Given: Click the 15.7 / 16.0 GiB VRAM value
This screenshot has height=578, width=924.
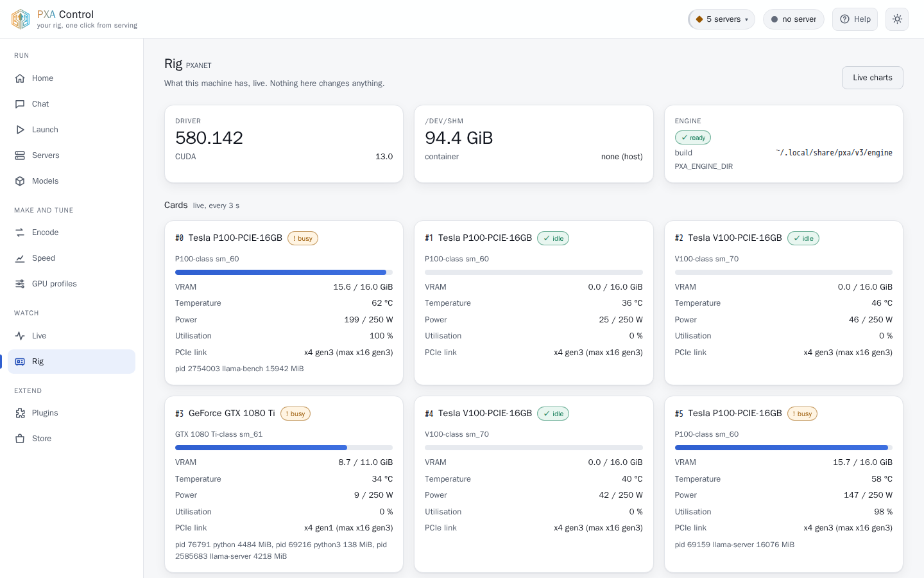Looking at the screenshot, I should point(862,462).
